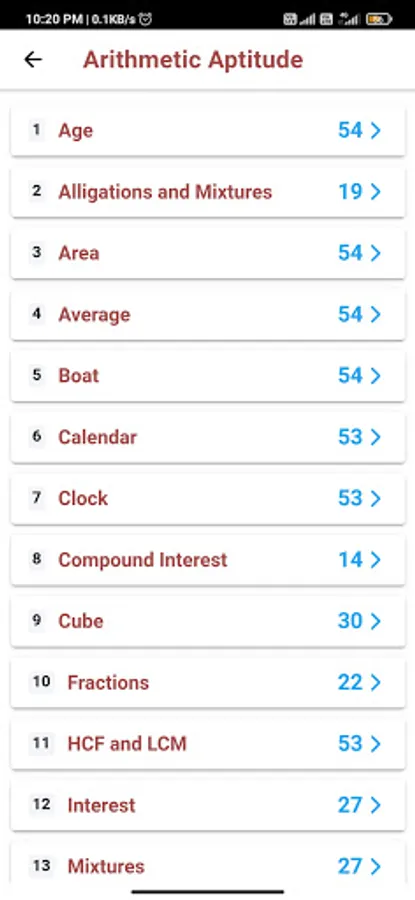Go back using the arrow icon

pyautogui.click(x=33, y=60)
